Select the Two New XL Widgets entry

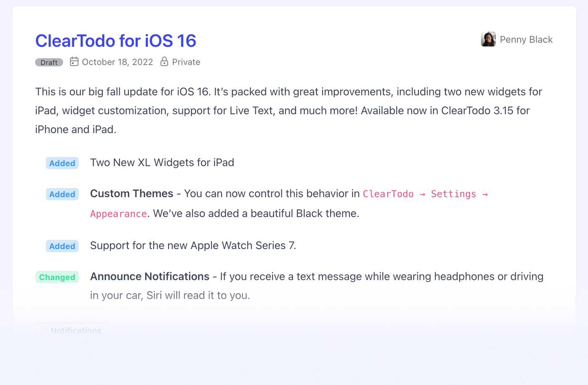(162, 162)
